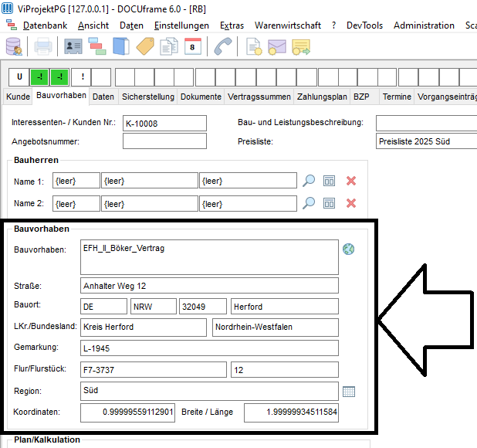Click the red X in Name 2 row
This screenshot has width=477, height=448.
(x=351, y=203)
